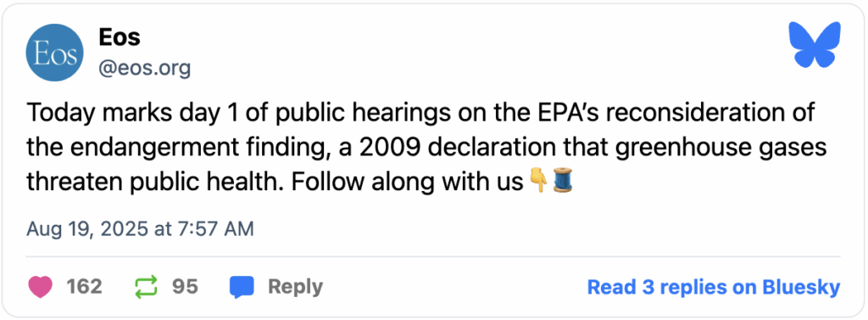This screenshot has width=868, height=320.
Task: Open the Eos display name
Action: tap(119, 37)
